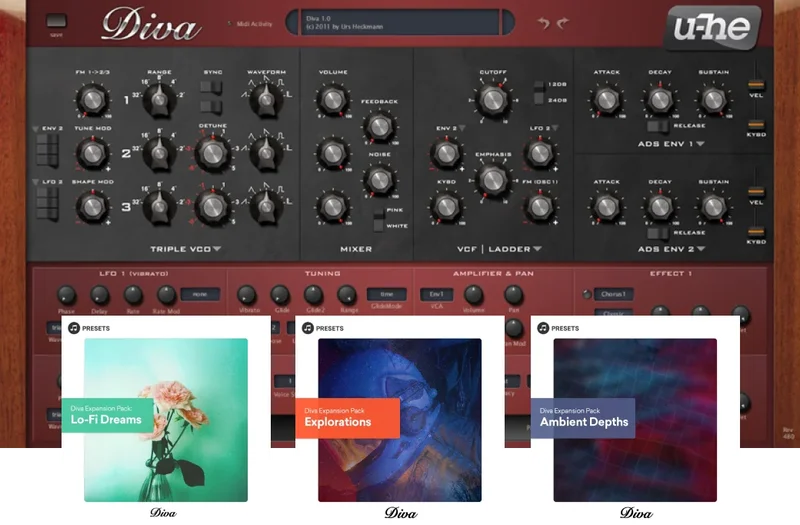
Task: Click the oscillator buttons under left LFO 2
Action: (47, 204)
